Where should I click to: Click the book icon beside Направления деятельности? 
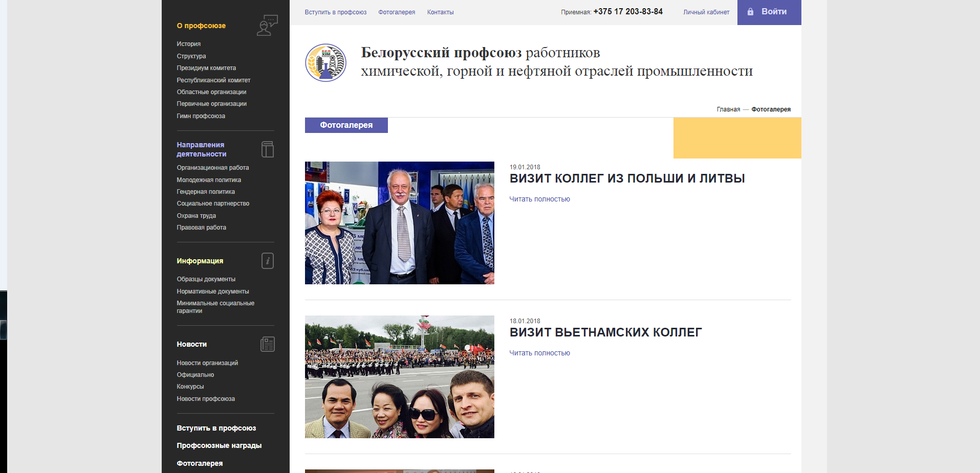268,149
